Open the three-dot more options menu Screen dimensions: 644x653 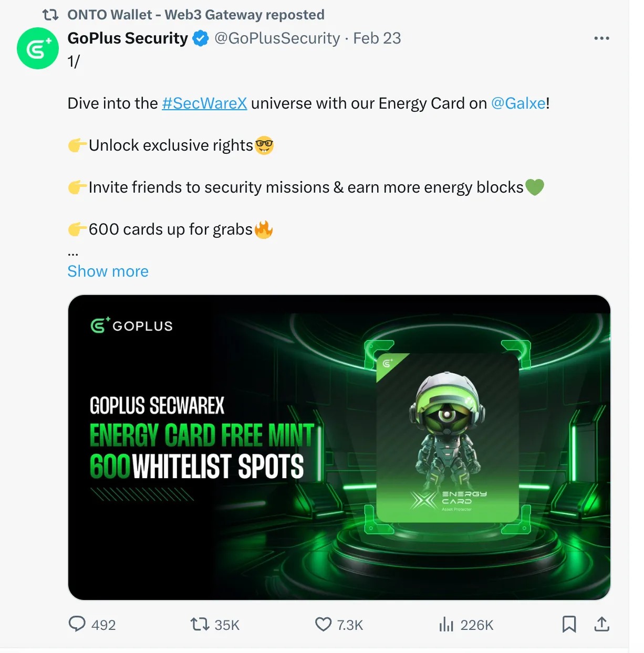(x=601, y=38)
